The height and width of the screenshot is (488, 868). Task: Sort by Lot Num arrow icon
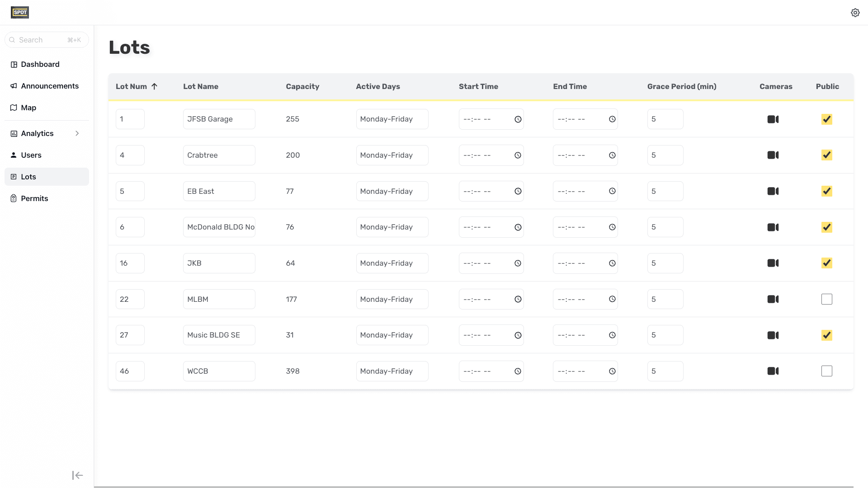(x=154, y=86)
